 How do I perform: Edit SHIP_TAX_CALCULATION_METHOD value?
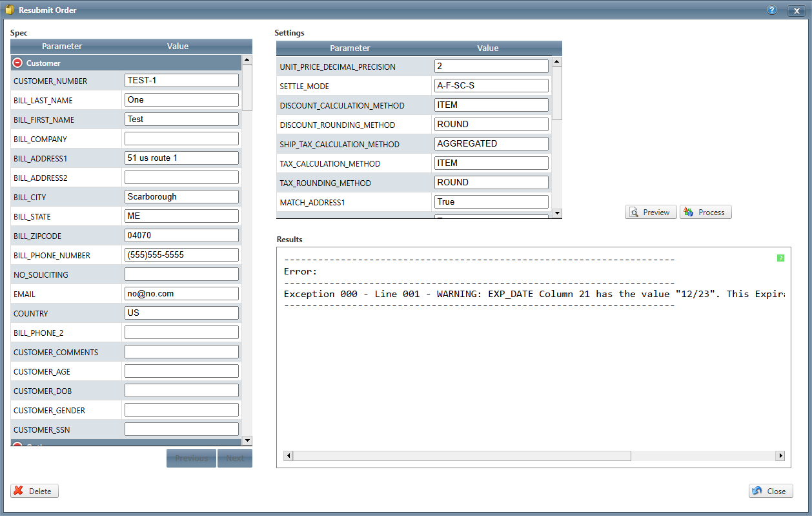[x=491, y=143]
